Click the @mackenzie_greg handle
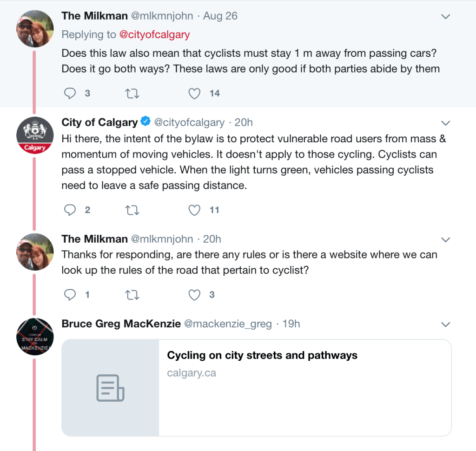 228,324
